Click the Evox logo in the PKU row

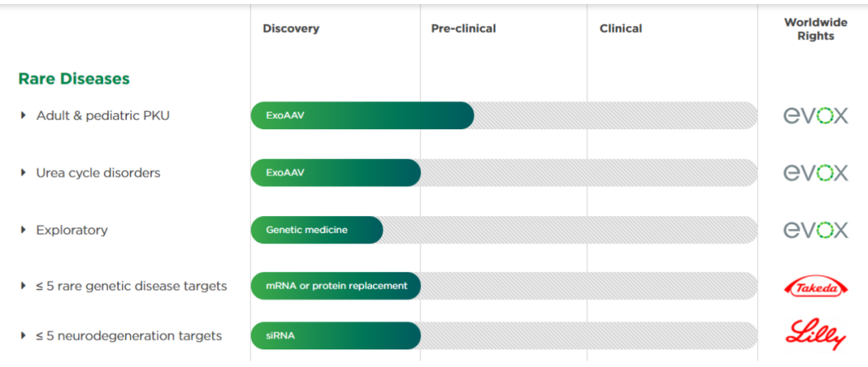[815, 116]
